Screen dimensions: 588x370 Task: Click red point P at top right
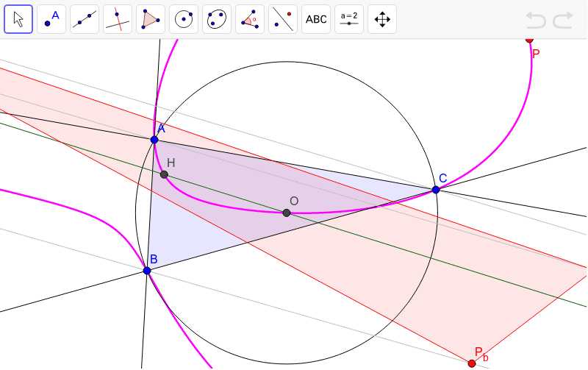(x=529, y=40)
